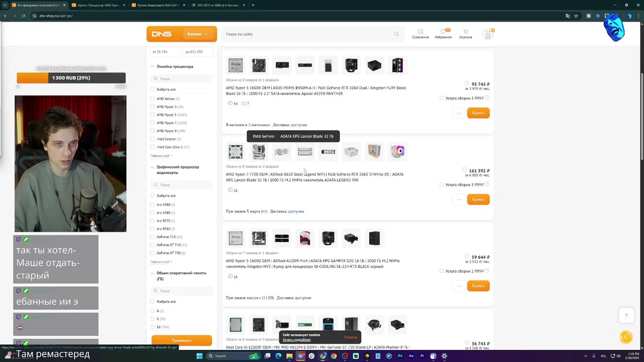Screen dimensions: 644x362
Task: Open Узнать подробнее cookies link
Action: pyautogui.click(x=296, y=340)
